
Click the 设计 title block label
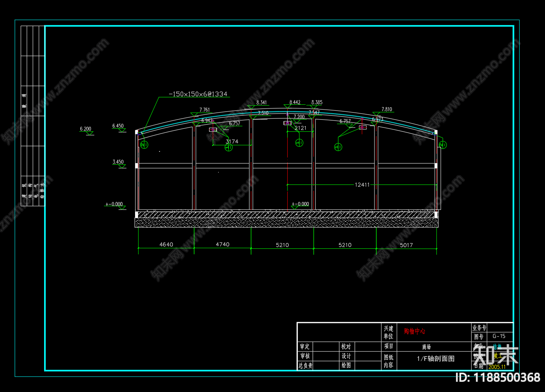346,356
